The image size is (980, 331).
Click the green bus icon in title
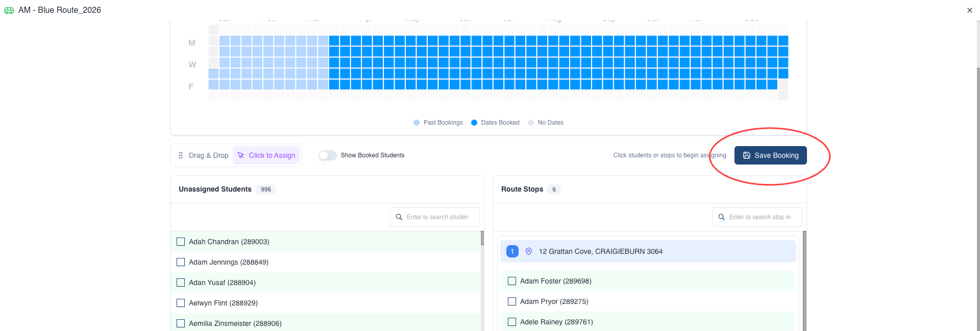9,10
